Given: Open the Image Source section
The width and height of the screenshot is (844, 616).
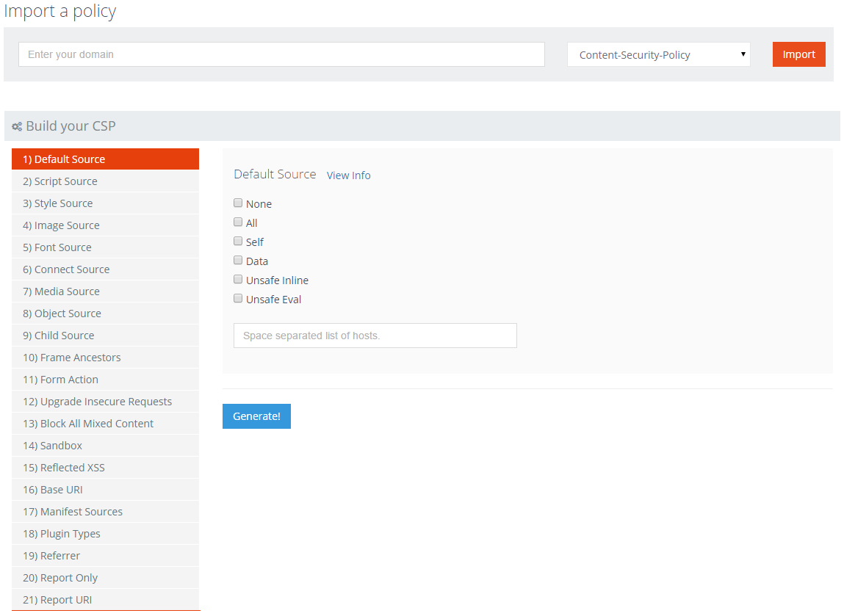Looking at the screenshot, I should click(x=105, y=225).
